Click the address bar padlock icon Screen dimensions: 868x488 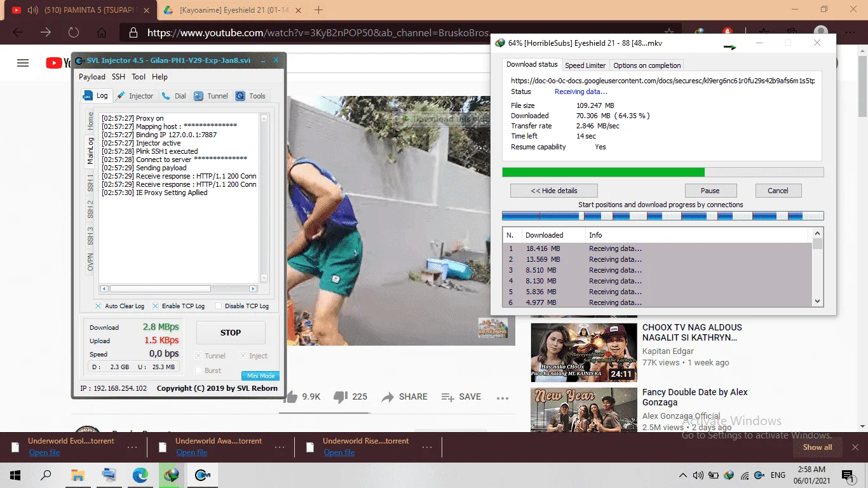[x=132, y=33]
